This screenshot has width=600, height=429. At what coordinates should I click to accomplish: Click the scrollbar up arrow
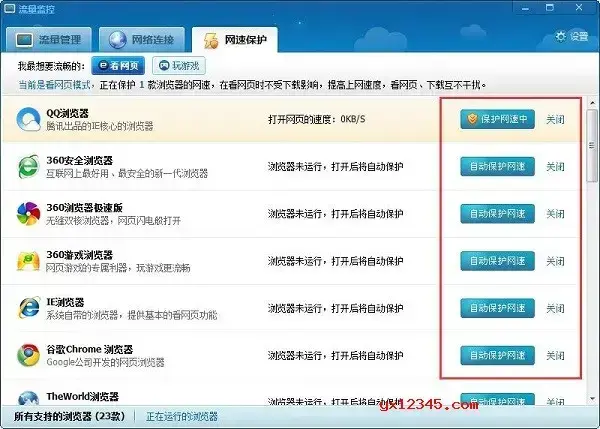point(592,103)
